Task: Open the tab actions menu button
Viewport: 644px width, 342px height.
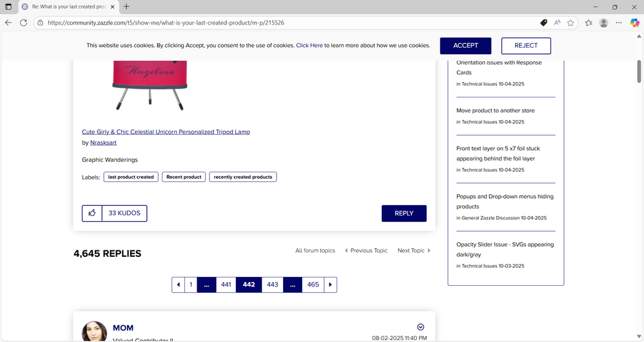Action: coord(8,6)
